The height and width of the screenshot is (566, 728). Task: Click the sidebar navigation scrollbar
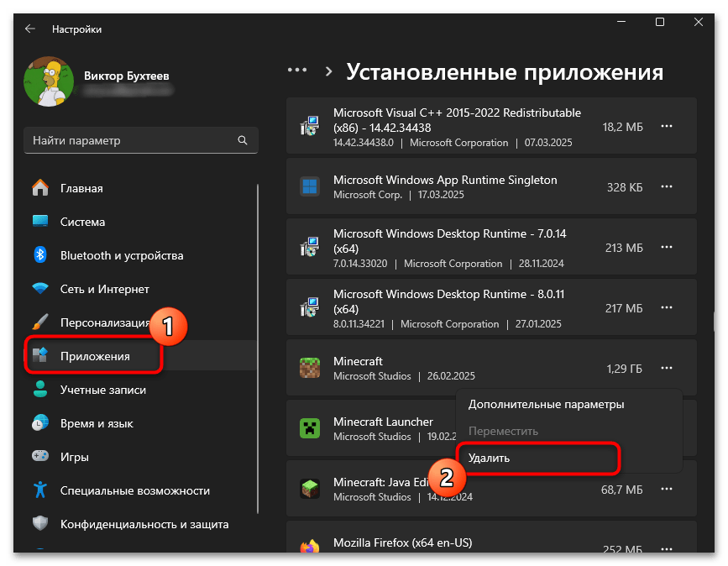point(258,349)
